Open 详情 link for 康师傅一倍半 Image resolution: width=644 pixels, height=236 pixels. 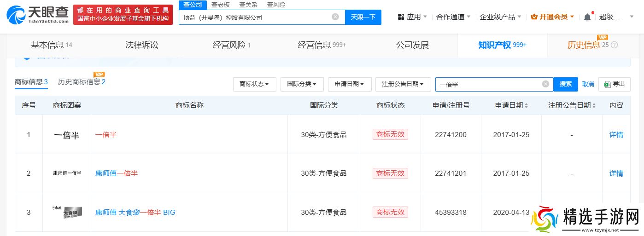pos(616,173)
